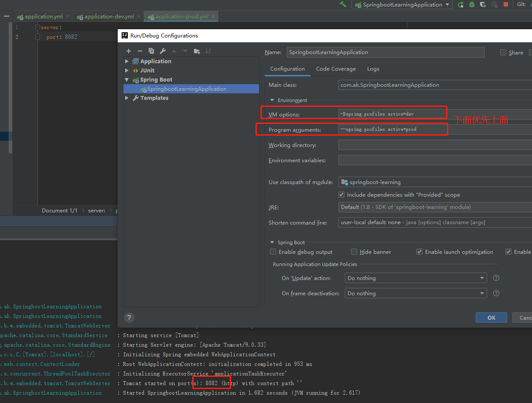This screenshot has height=403, width=532.
Task: Sort configurations alphabetically icon
Action: click(208, 51)
